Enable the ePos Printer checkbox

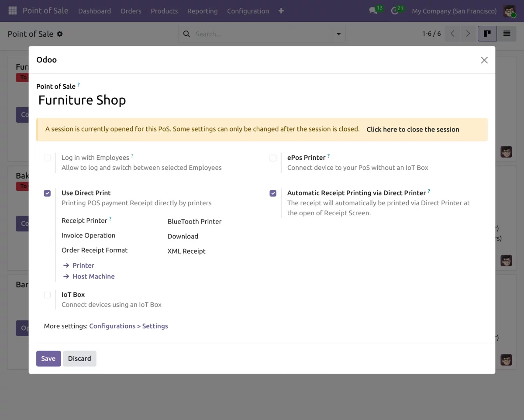[273, 158]
